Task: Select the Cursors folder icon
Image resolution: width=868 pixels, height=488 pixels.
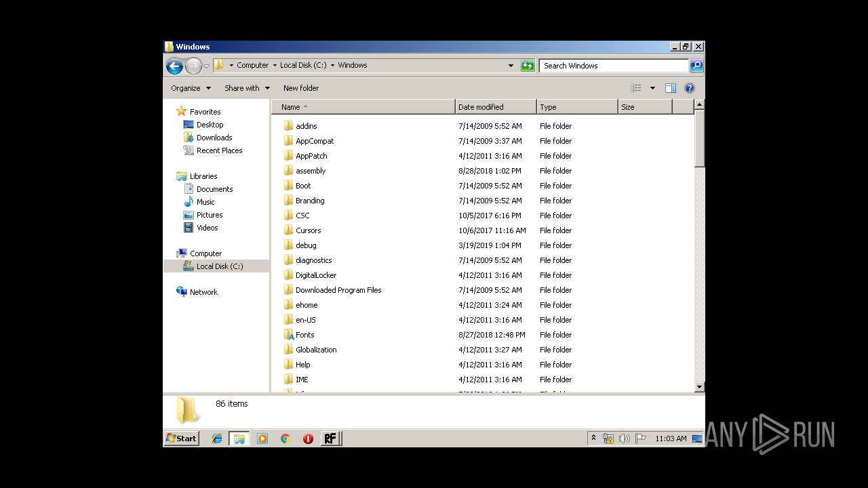Action: [x=288, y=230]
